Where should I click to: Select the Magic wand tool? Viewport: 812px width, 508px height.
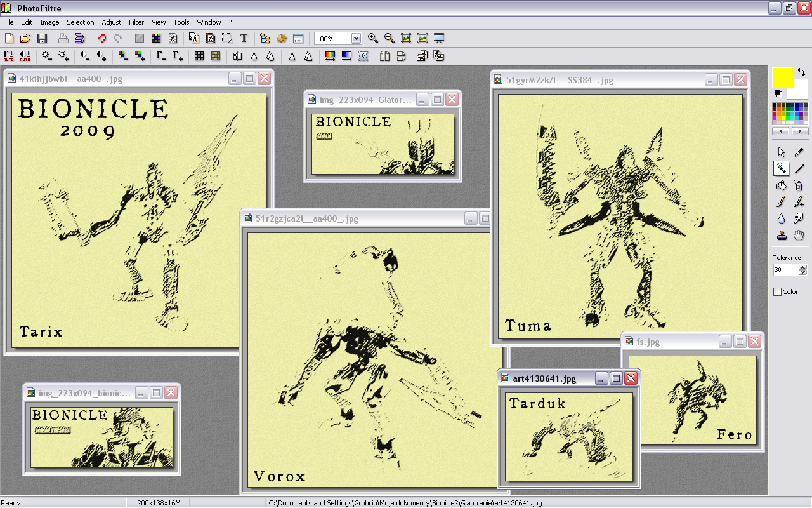782,168
